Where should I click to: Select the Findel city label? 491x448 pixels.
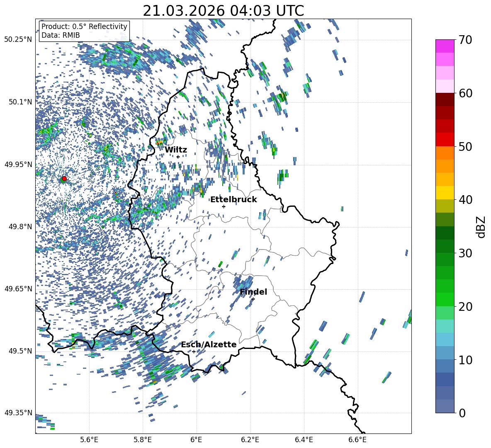coord(253,292)
